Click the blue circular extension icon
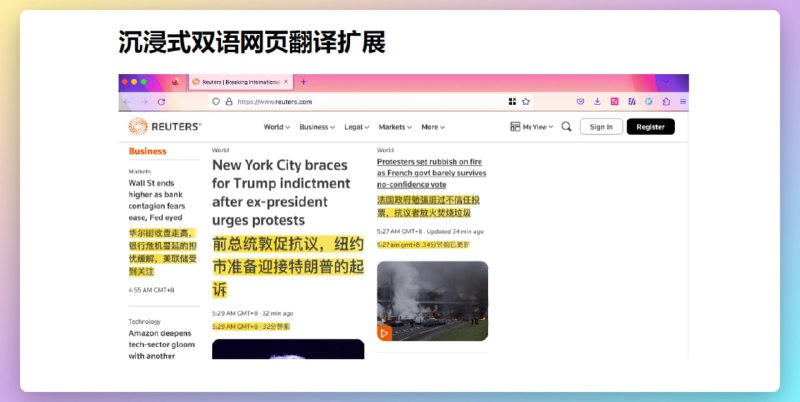 pyautogui.click(x=648, y=102)
